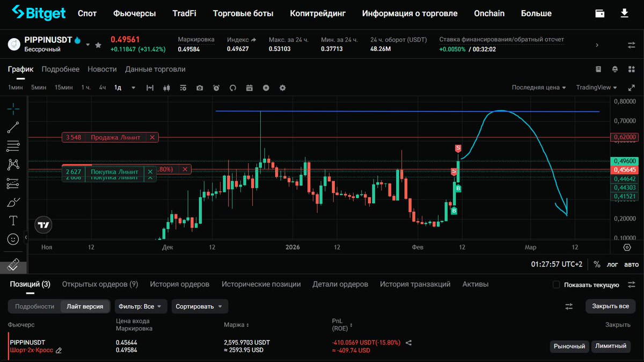Switch to the Новости tab
Viewport: 644px width, 362px height.
[102, 69]
